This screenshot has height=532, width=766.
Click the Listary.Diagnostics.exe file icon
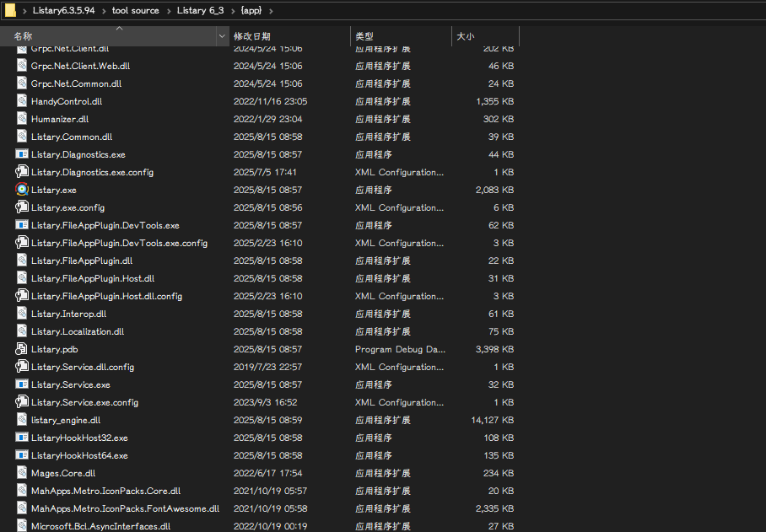(22, 154)
